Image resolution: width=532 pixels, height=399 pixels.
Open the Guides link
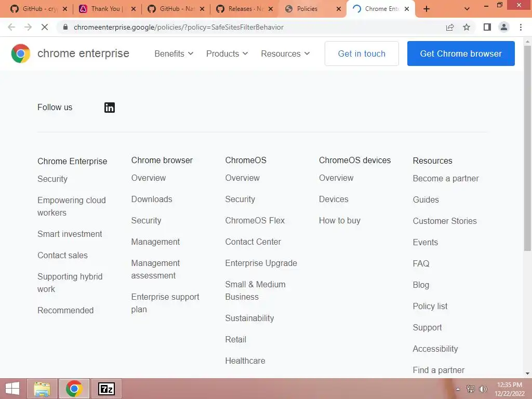426,199
